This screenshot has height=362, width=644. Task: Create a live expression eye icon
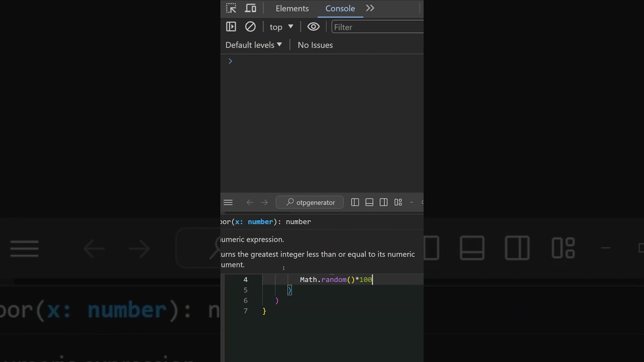pos(313,27)
